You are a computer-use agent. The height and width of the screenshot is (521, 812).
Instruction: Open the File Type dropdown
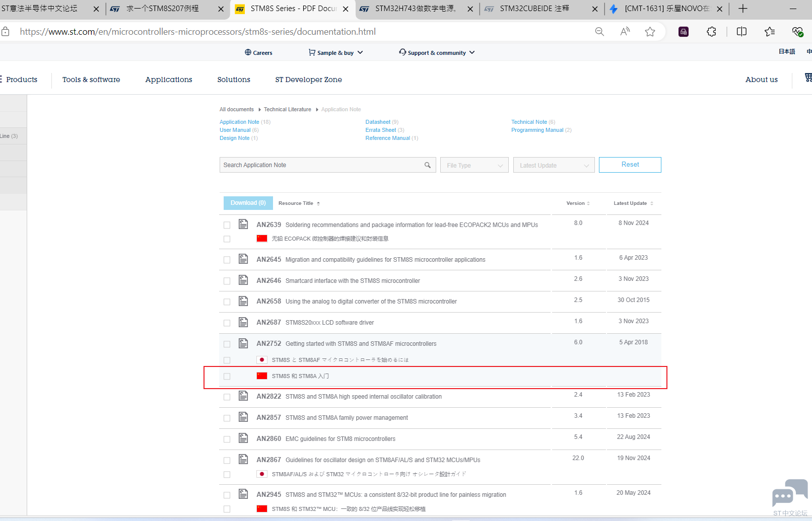click(x=475, y=165)
